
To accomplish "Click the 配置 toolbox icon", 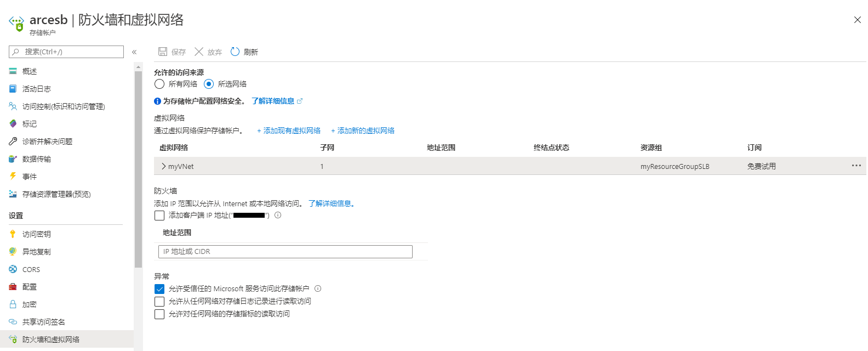I will (x=13, y=287).
